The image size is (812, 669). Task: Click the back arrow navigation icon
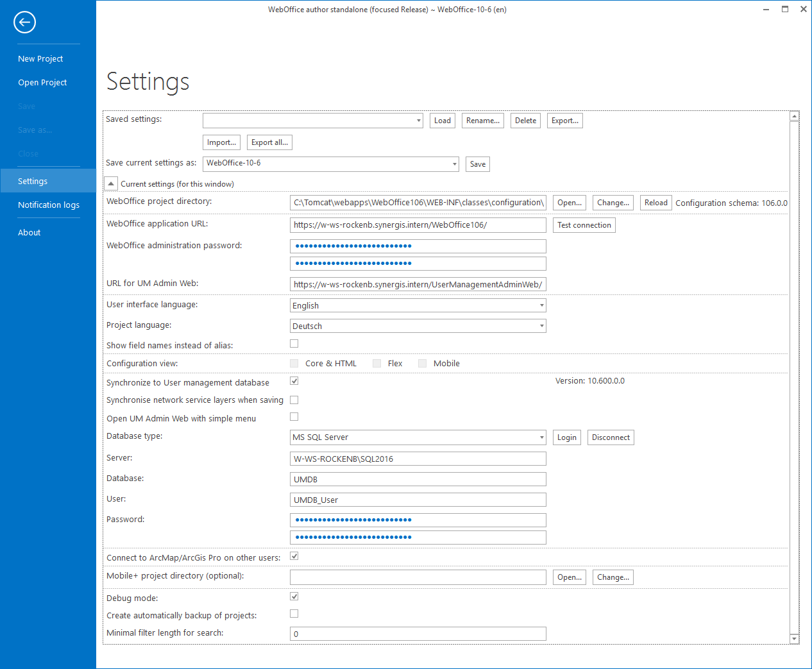[24, 22]
